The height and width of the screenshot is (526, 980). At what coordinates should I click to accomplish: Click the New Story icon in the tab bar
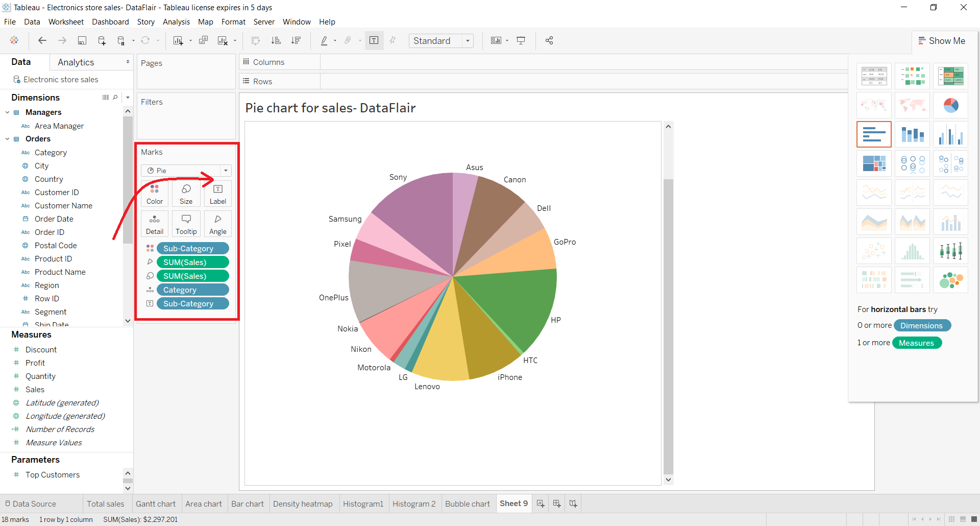point(573,504)
